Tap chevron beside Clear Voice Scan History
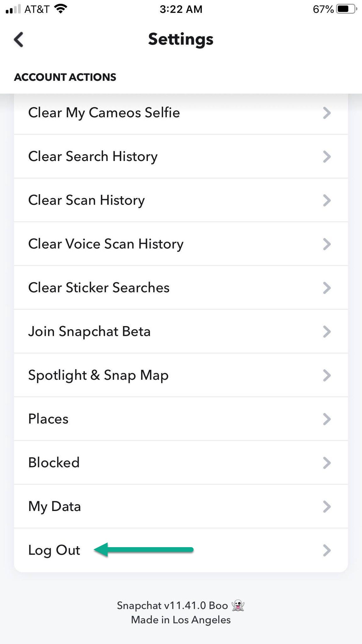Viewport: 362px width, 644px height. click(327, 244)
